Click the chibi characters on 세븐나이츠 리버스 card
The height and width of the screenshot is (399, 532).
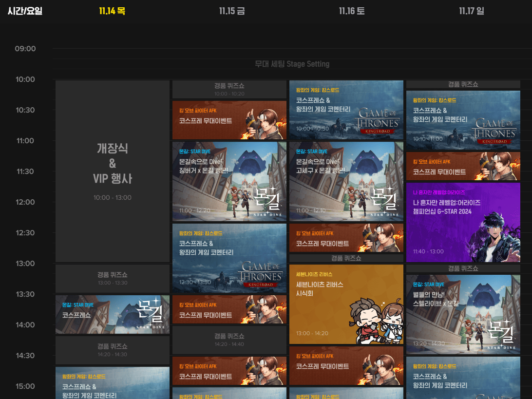click(376, 321)
